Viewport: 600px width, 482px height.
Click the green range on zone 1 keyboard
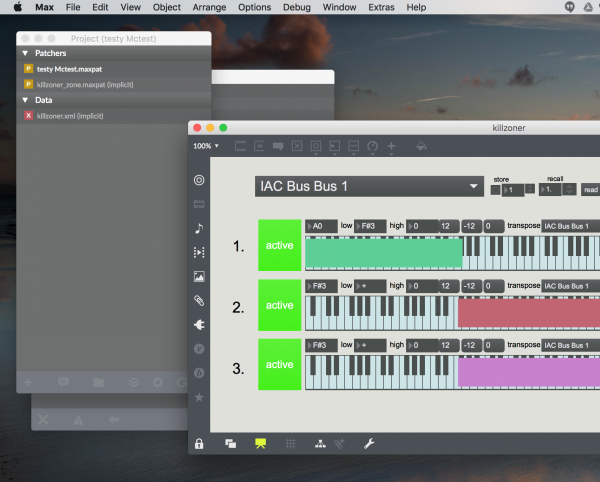pos(384,253)
